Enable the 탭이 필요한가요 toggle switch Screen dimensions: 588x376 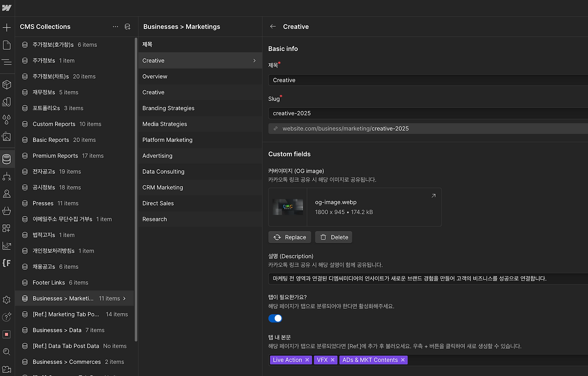pyautogui.click(x=275, y=318)
